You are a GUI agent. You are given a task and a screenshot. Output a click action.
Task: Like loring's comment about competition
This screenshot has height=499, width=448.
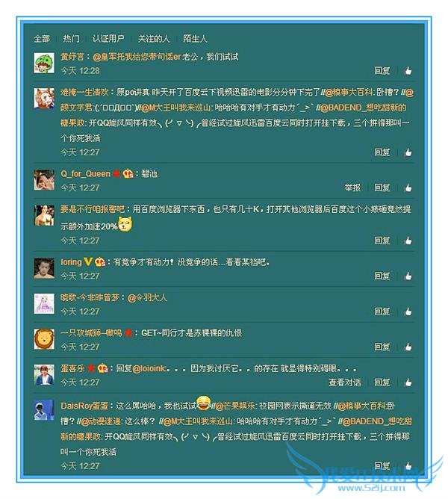coord(408,276)
